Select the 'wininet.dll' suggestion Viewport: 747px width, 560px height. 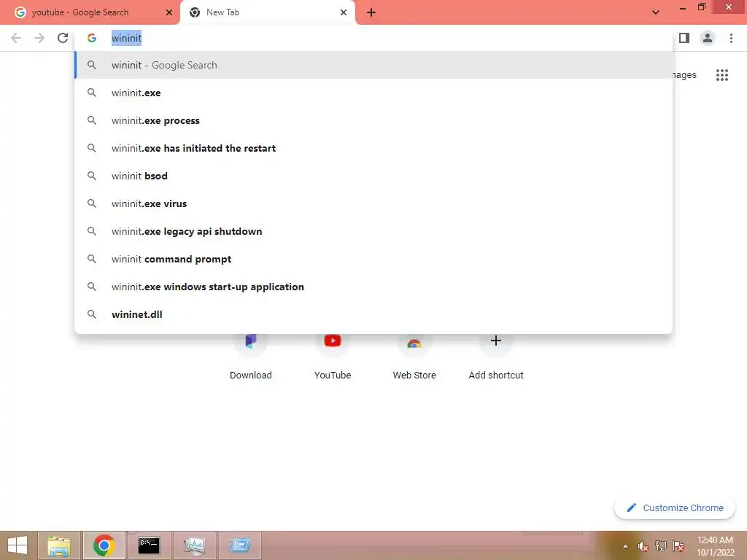pyautogui.click(x=373, y=314)
